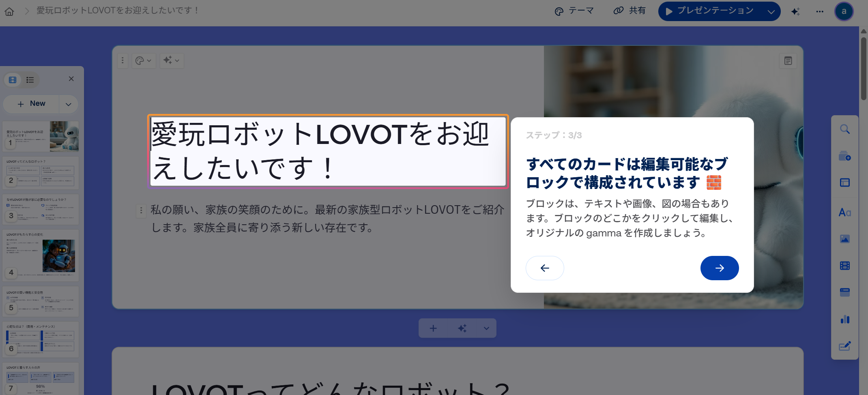
Task: Advance with the blue next-arrow button
Action: point(720,268)
